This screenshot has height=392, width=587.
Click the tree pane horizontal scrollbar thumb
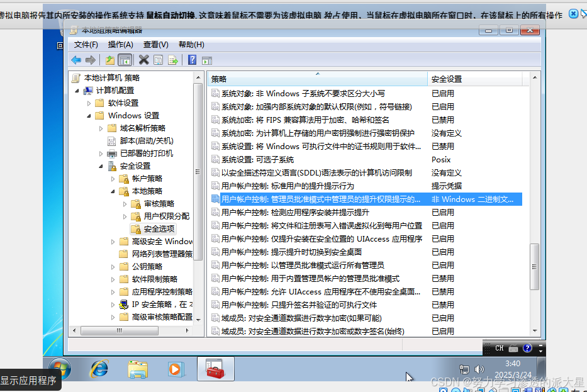point(120,330)
